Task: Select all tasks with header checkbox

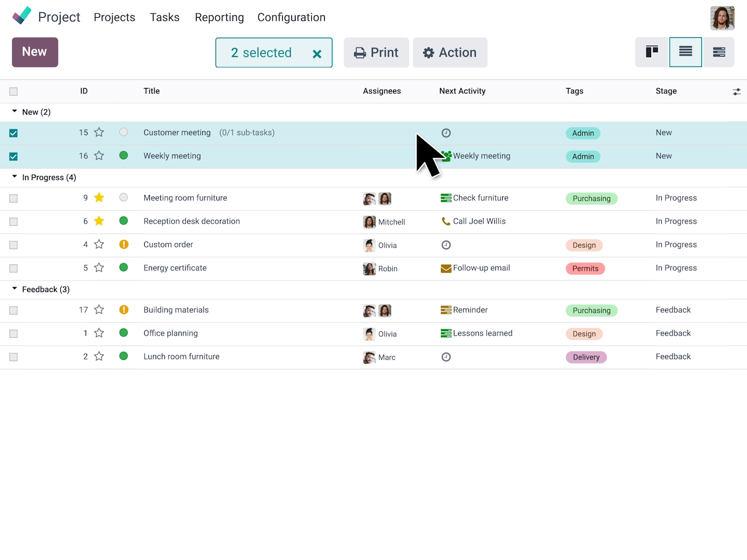Action: coord(13,92)
